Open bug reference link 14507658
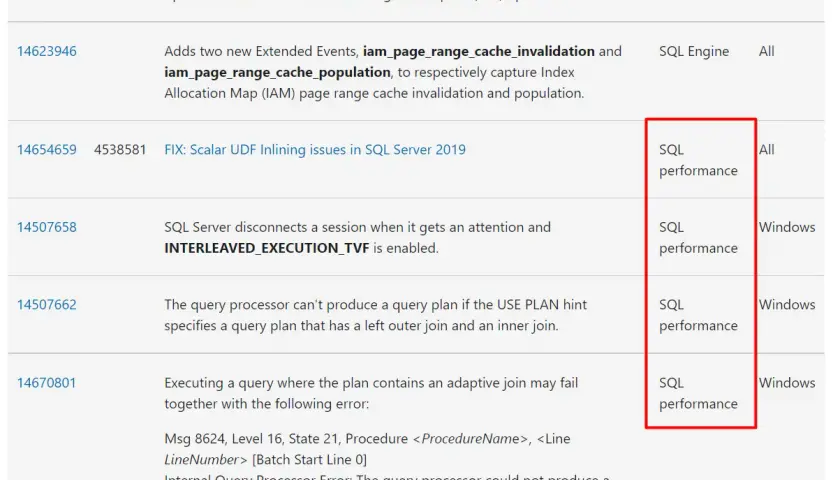840x480 pixels. 47,227
